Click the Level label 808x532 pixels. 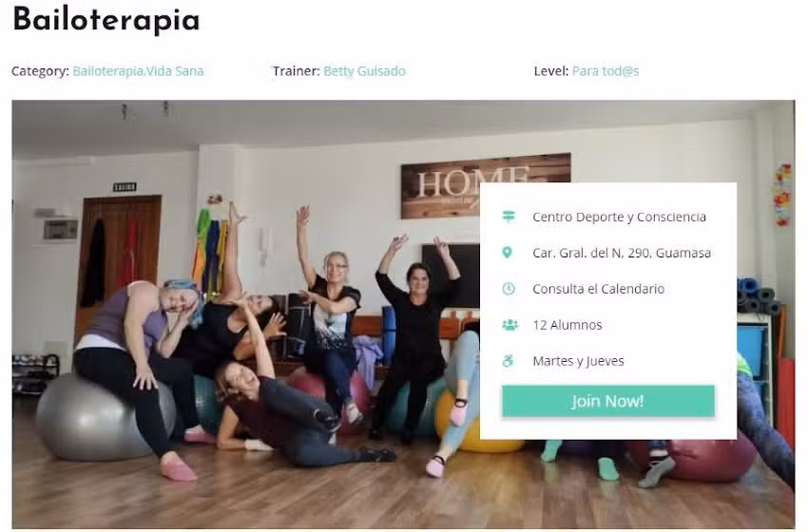550,71
